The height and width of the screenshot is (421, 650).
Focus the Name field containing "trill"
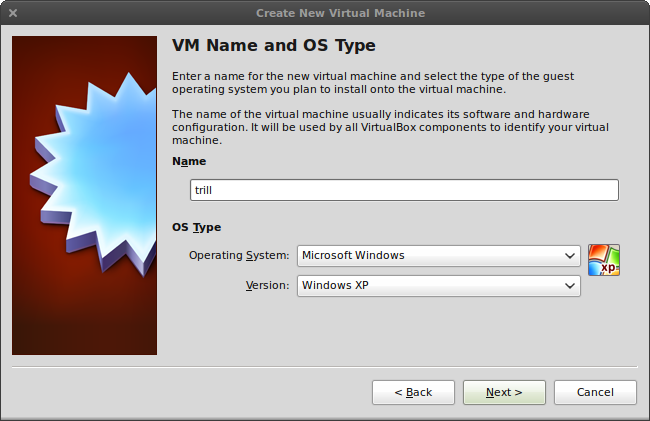point(404,190)
